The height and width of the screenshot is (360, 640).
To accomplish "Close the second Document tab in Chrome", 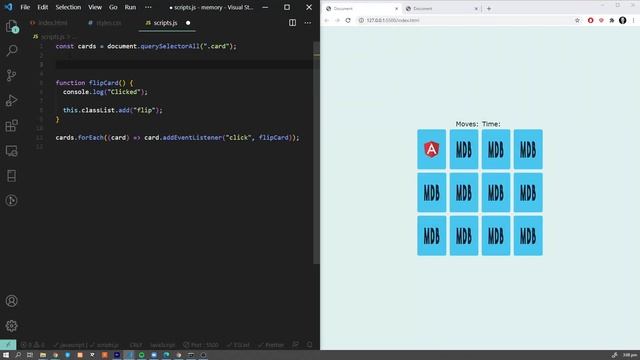I will pos(476,9).
